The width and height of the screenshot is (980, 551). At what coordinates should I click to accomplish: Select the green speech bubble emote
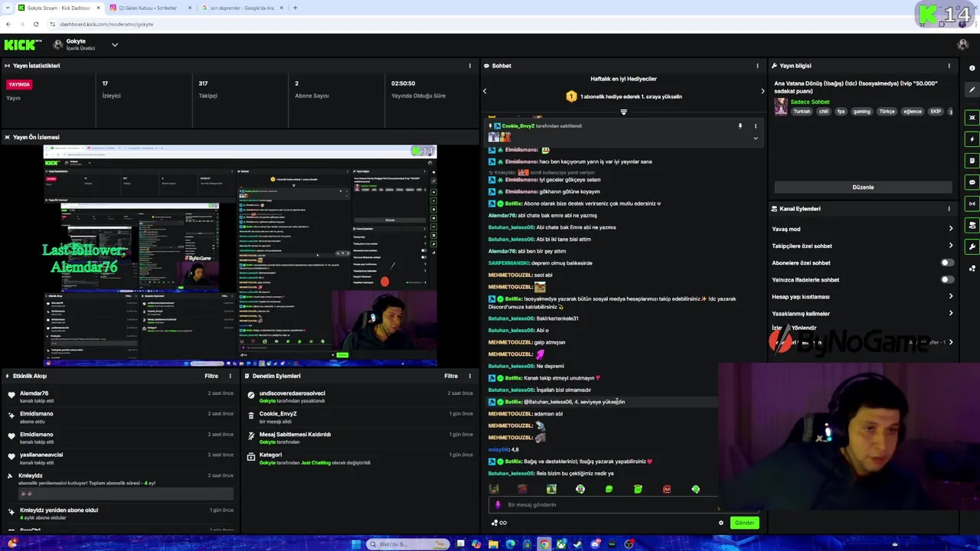coord(609,489)
